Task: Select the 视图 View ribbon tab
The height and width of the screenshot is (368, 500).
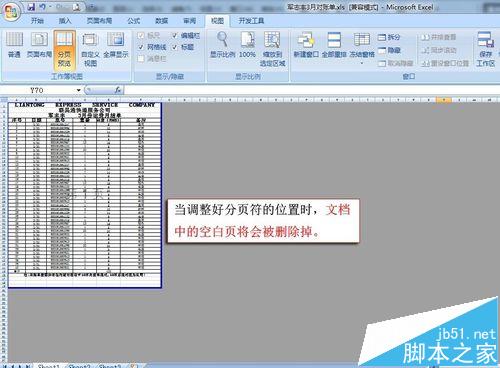Action: (217, 21)
